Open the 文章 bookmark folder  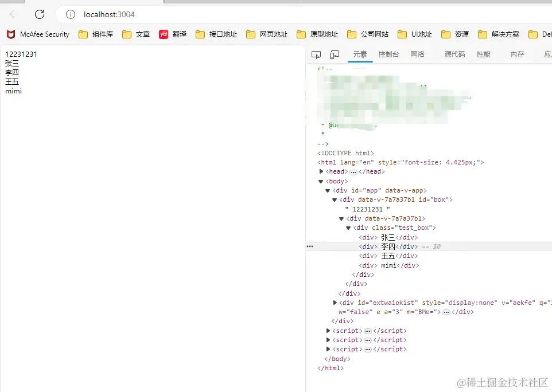click(x=136, y=34)
